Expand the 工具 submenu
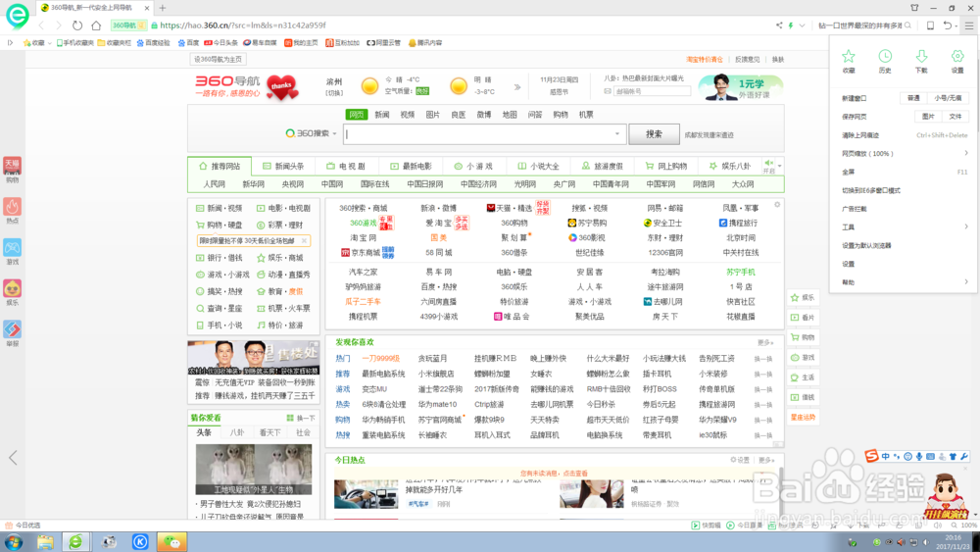980x552 pixels. (966, 226)
